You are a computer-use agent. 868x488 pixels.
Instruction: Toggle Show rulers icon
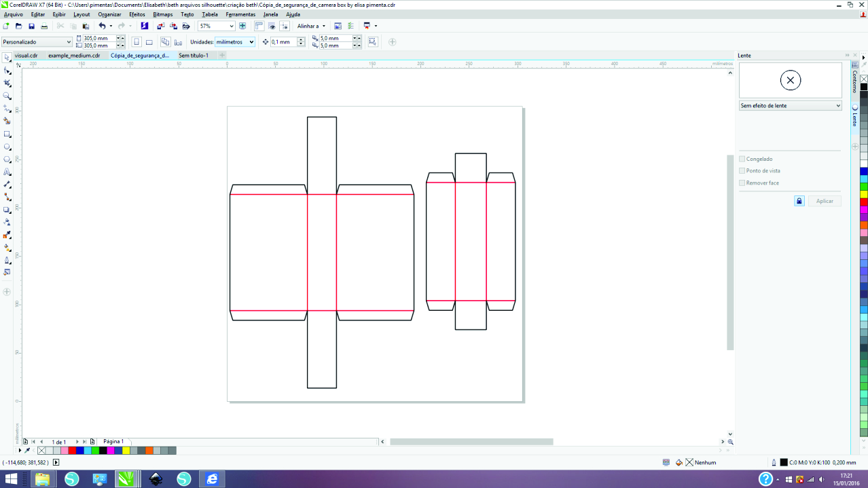coord(259,26)
